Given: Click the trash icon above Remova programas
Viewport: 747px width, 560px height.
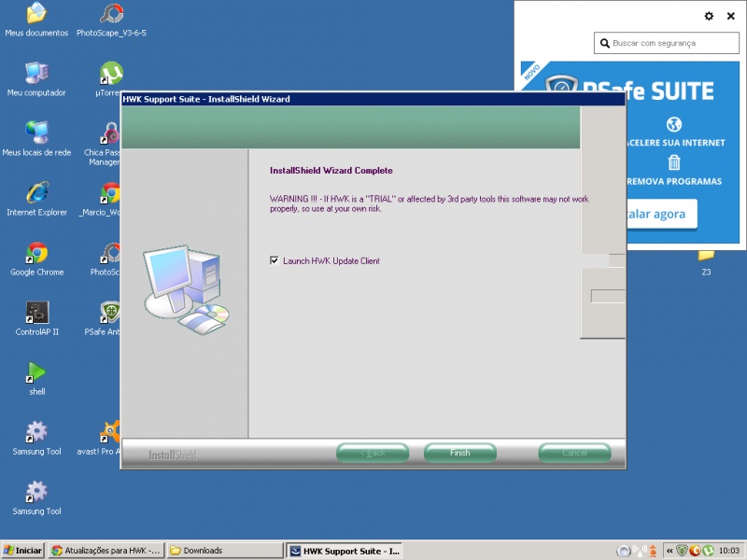Looking at the screenshot, I should (674, 162).
